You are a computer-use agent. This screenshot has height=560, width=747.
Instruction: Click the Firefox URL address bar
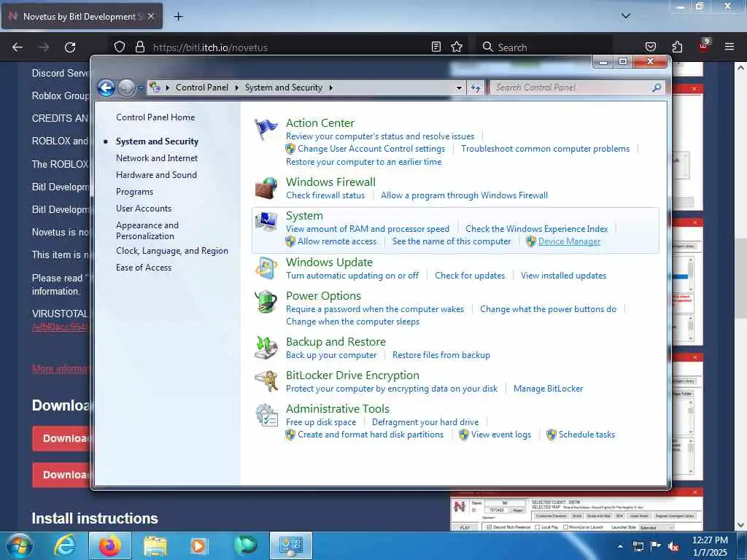[288, 47]
